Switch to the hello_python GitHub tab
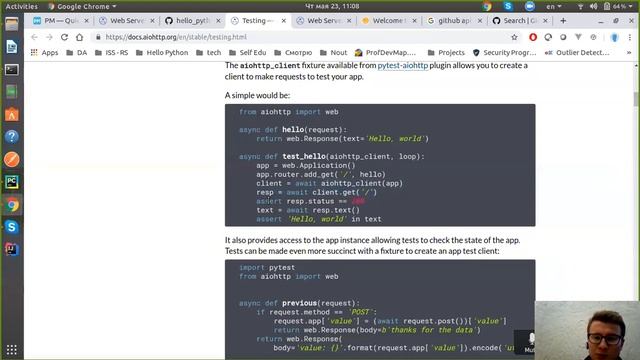This screenshot has height=360, width=640. point(192,20)
